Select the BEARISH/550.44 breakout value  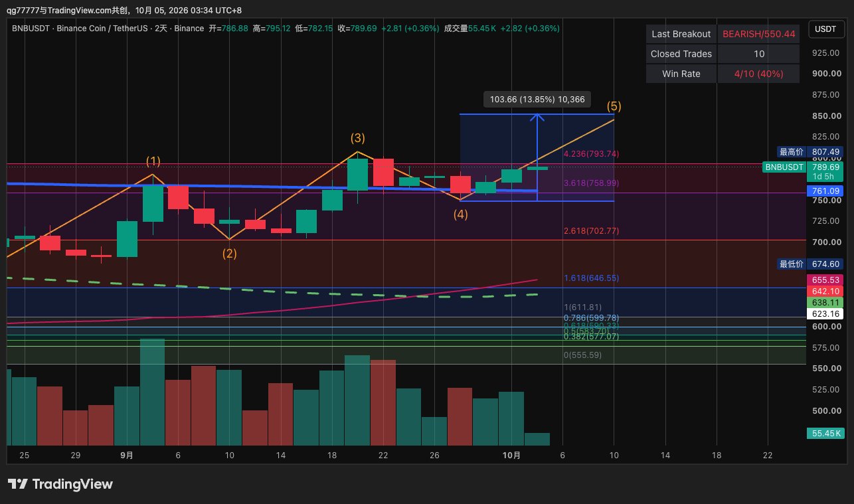759,34
